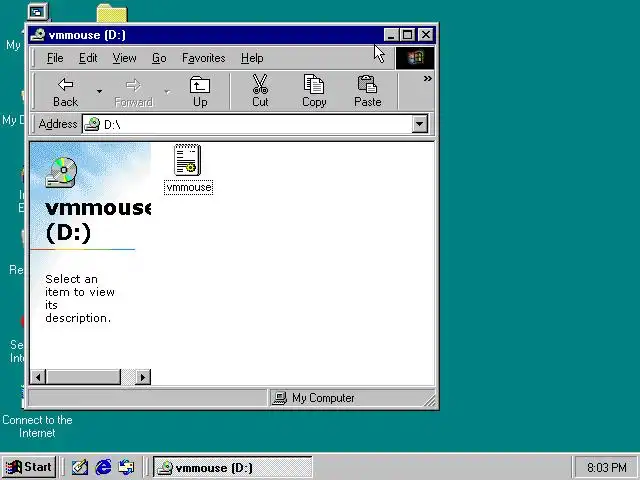Close the vmmouse (D:) window
Viewport: 640px width, 480px height.
point(426,35)
